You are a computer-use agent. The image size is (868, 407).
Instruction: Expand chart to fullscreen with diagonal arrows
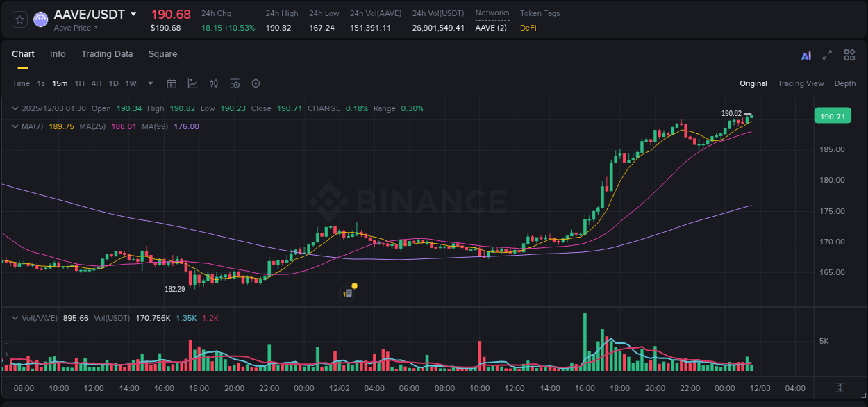[x=827, y=54]
